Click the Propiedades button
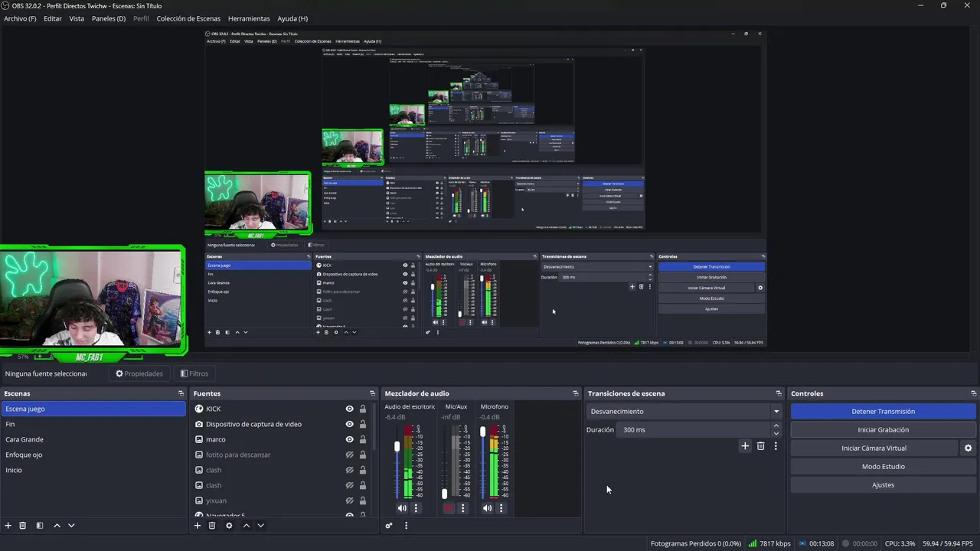 (x=139, y=373)
